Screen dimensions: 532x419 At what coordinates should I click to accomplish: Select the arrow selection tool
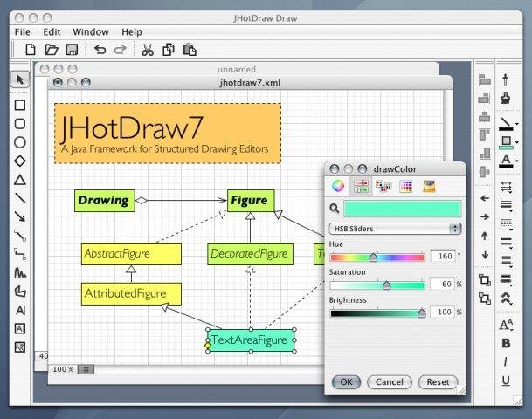tap(20, 79)
